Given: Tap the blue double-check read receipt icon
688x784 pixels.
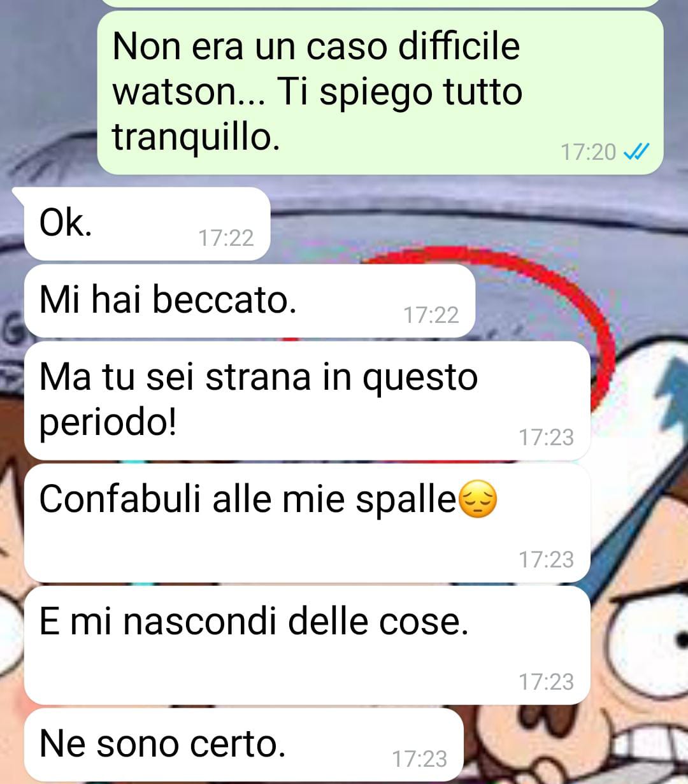Looking at the screenshot, I should coord(636,152).
